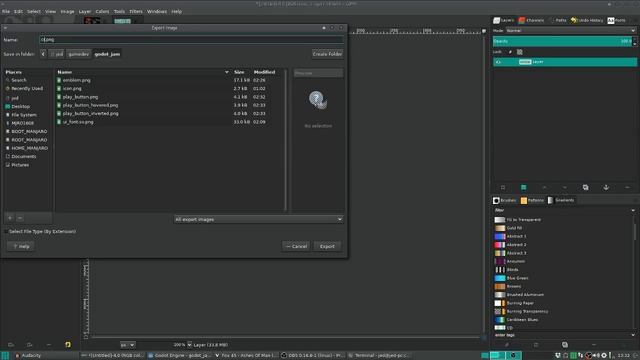Open the layer Mode dropdown
Screen dimensions: 640x360
coord(570,31)
